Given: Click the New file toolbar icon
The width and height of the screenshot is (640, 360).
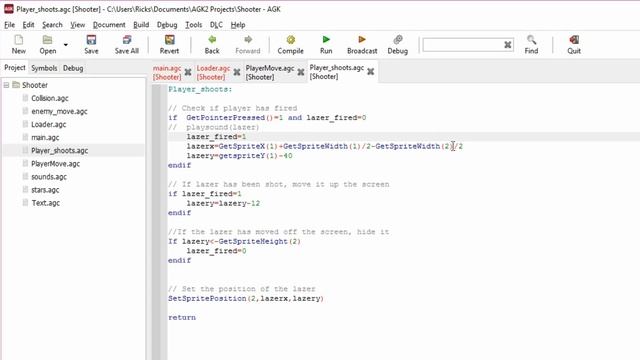Looking at the screenshot, I should [x=18, y=44].
